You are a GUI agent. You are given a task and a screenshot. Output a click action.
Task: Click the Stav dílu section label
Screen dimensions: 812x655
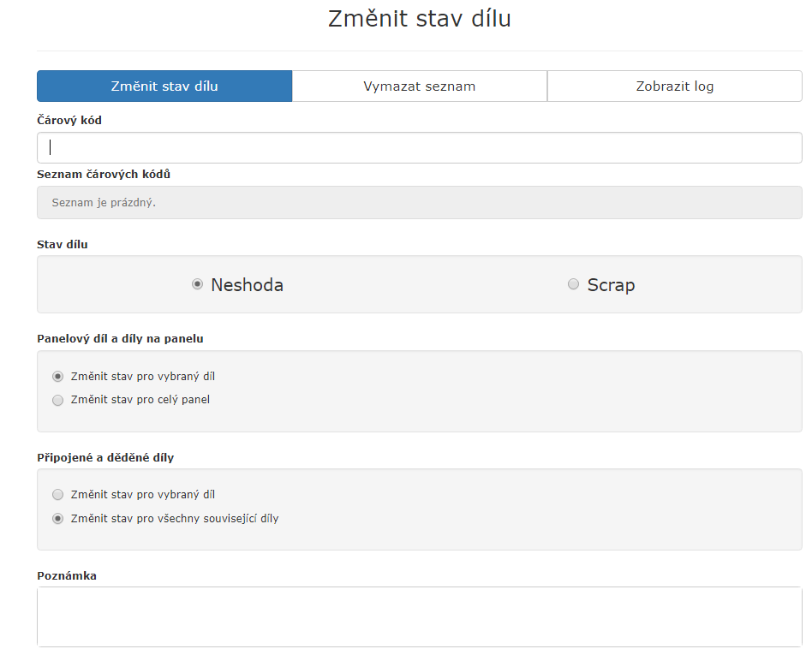(x=63, y=244)
